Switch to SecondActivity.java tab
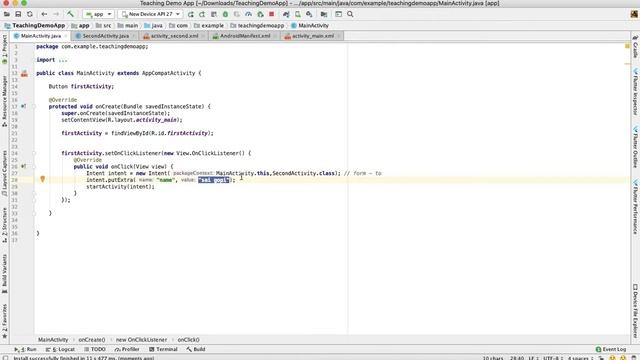Screen dimensions: 640x360 [x=105, y=36]
